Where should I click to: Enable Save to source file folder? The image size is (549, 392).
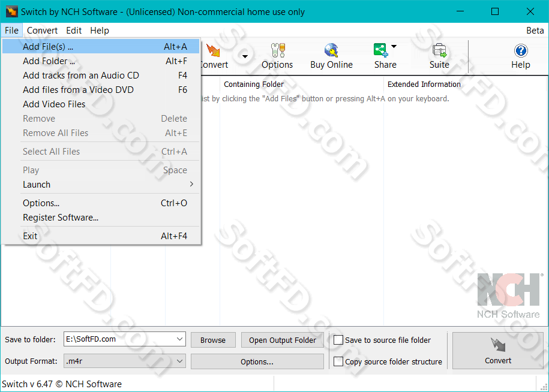tap(338, 340)
